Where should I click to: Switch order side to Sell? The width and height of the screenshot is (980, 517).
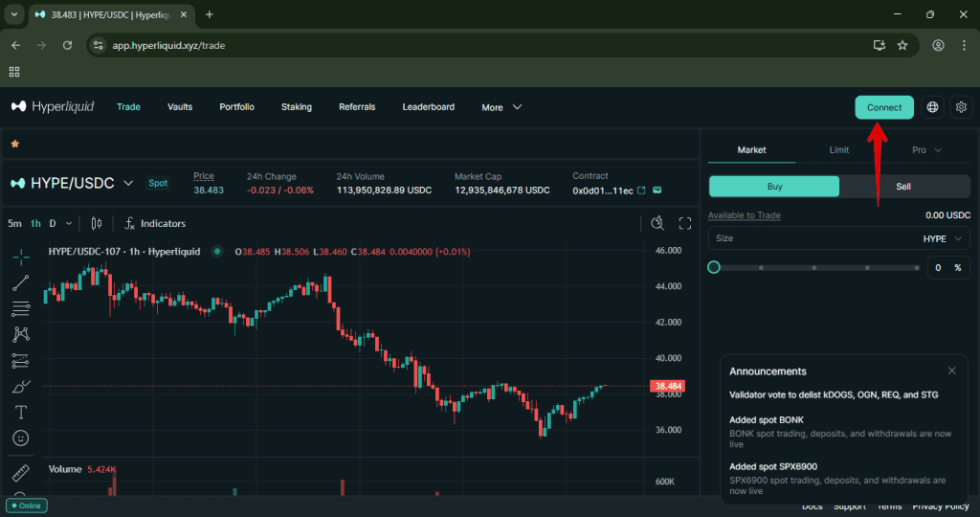pos(902,187)
